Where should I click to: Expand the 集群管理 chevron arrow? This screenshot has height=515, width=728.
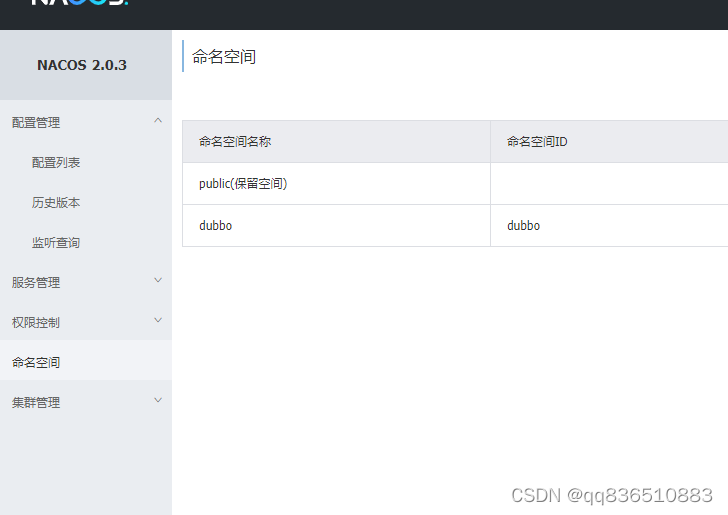tap(158, 400)
